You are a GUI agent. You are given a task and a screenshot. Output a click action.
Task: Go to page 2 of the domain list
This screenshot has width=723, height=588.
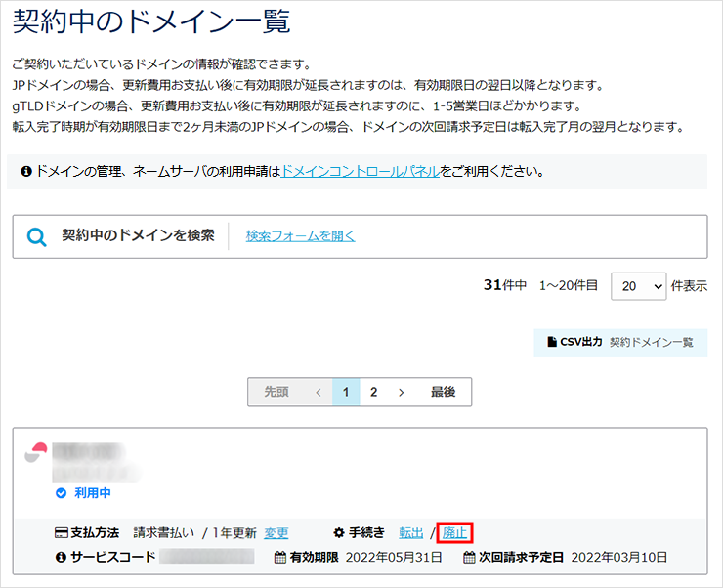(x=373, y=392)
